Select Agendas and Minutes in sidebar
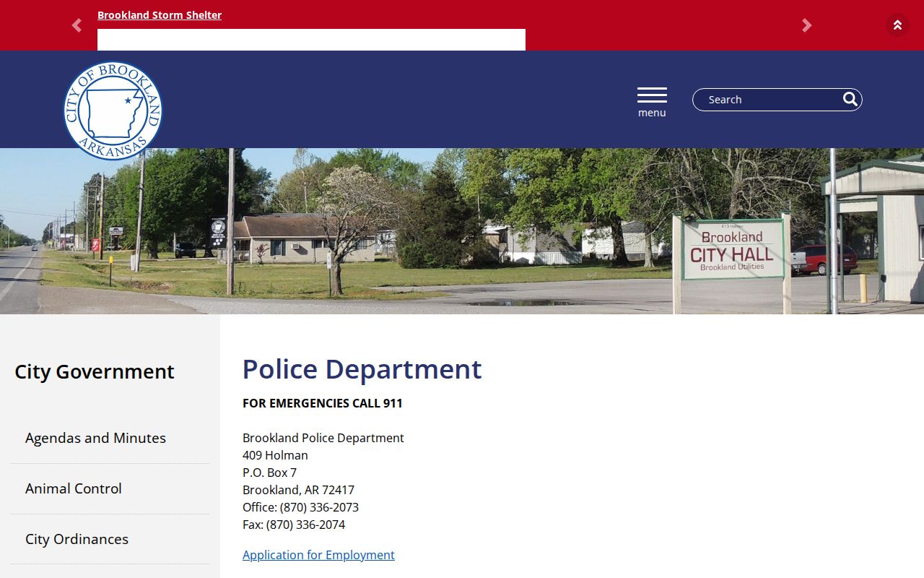The width and height of the screenshot is (924, 578). [x=110, y=438]
